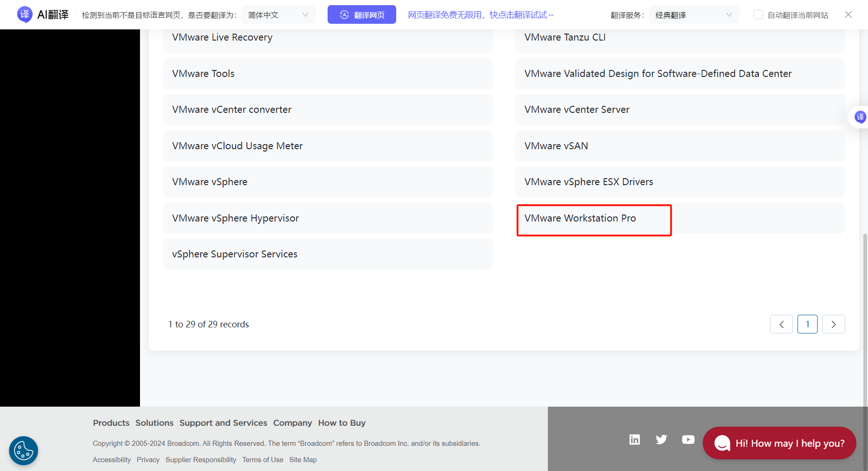Open Terms of Use footer link

(263, 460)
